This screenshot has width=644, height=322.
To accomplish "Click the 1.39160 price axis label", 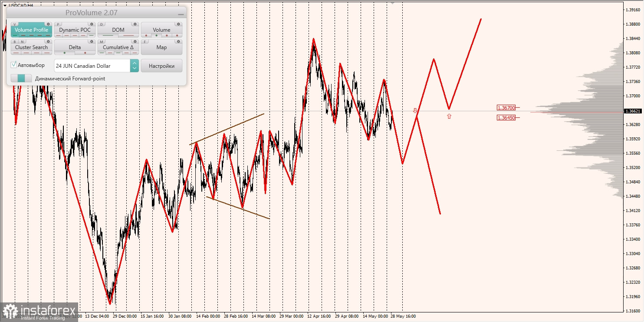I will tap(634, 10).
